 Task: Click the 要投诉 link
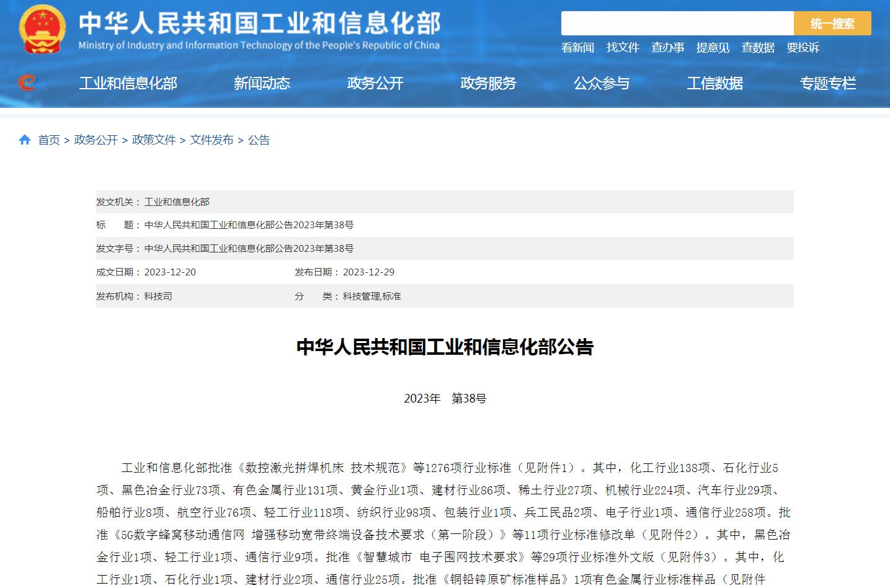tap(803, 48)
